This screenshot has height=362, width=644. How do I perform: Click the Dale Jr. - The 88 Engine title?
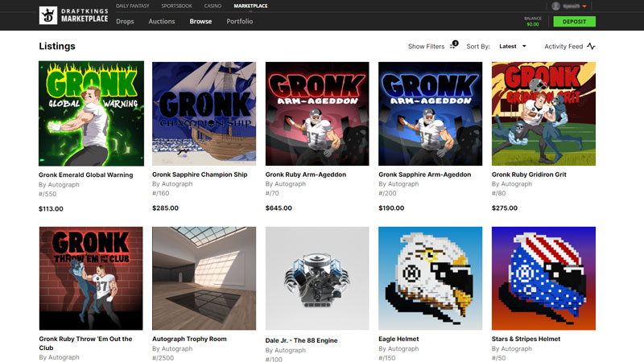[301, 340]
